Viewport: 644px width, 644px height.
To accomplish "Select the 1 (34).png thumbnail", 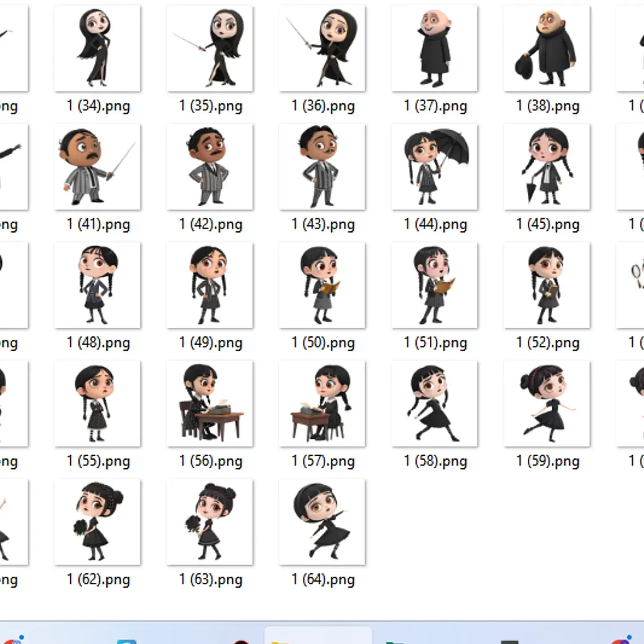I will click(x=97, y=48).
